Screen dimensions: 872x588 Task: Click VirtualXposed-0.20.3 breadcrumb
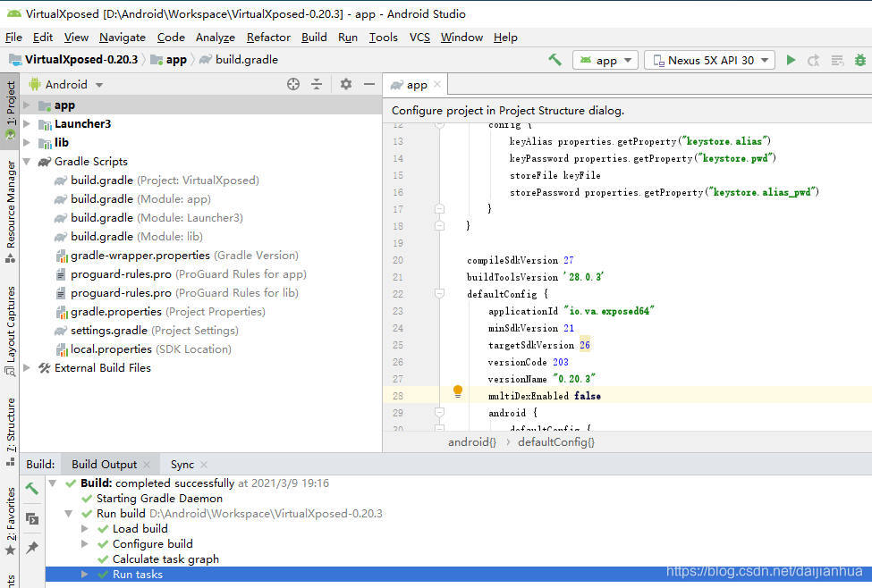point(81,60)
